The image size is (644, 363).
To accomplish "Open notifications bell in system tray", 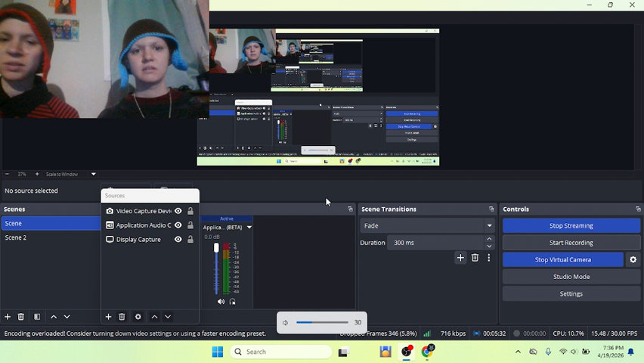I will pos(631,352).
